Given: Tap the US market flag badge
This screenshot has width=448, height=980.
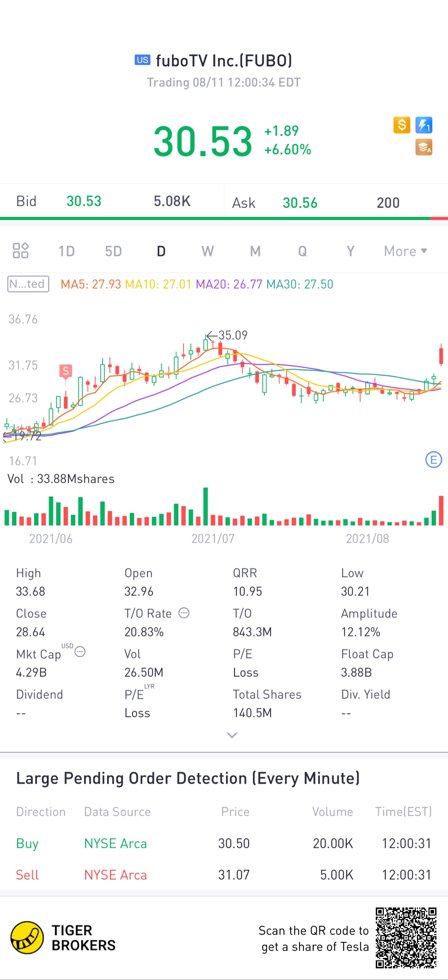Looking at the screenshot, I should (142, 60).
